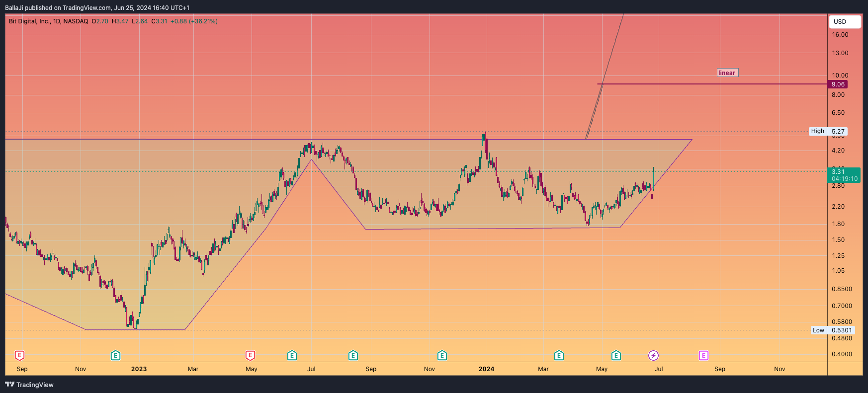Click the 2024 year label on time axis
The image size is (868, 393).
pyautogui.click(x=486, y=369)
